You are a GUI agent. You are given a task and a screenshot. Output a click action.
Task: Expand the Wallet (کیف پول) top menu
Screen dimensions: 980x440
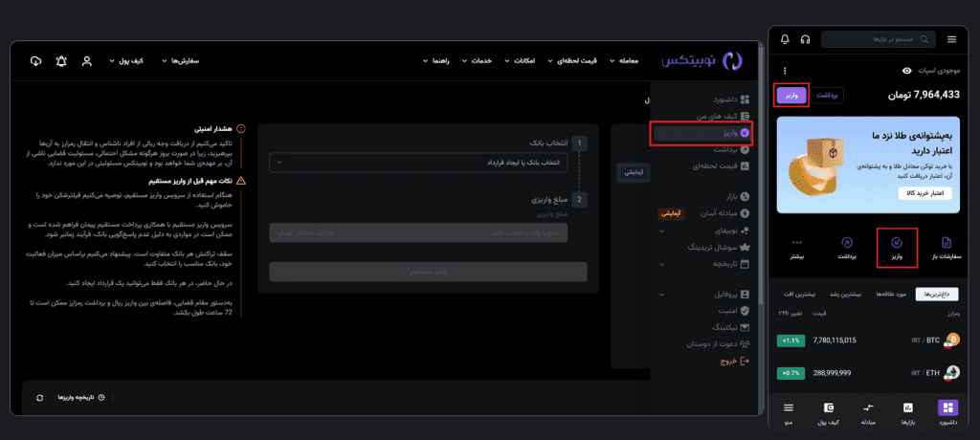coord(126,61)
